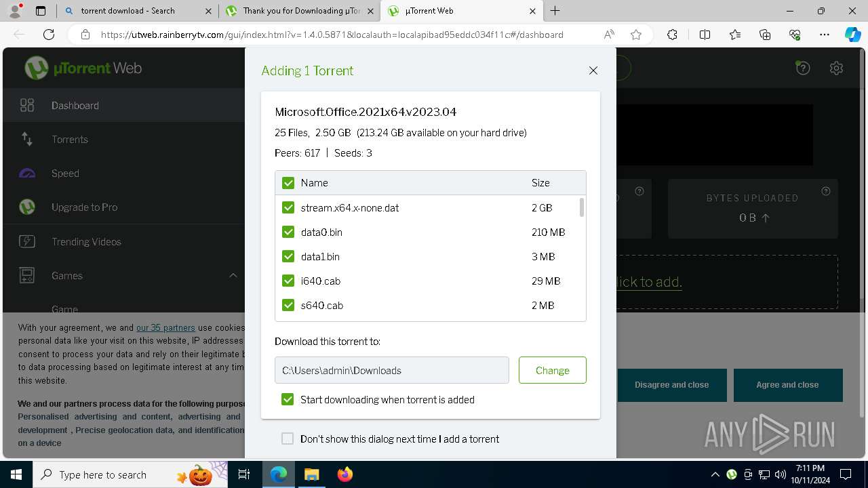The width and height of the screenshot is (868, 488).
Task: Uncheck data0.bin file
Action: tap(288, 232)
